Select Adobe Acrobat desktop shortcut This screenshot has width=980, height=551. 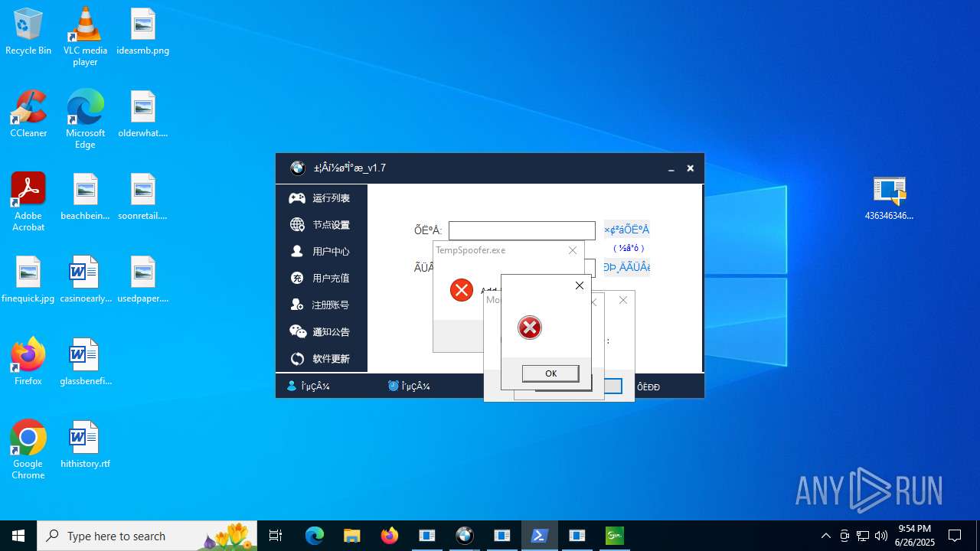pyautogui.click(x=28, y=202)
